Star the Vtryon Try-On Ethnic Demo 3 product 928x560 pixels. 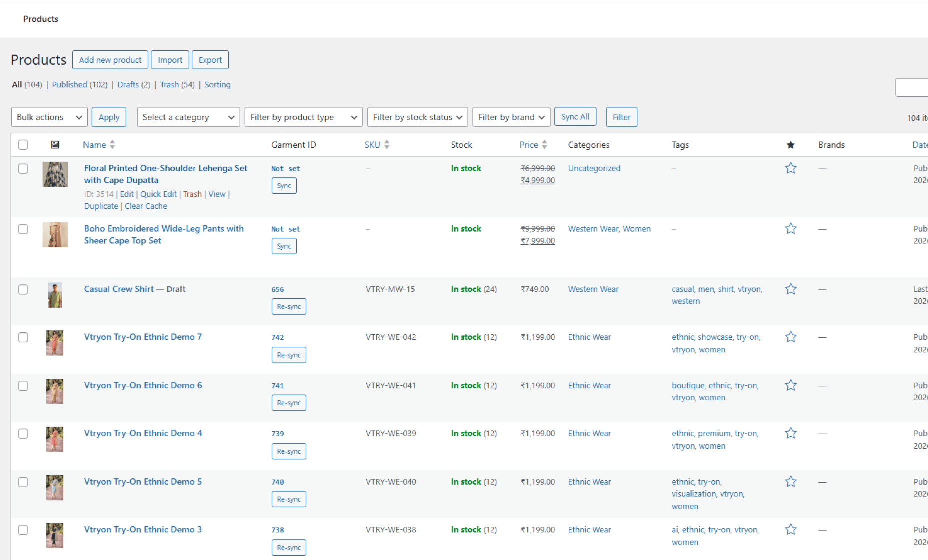click(790, 529)
